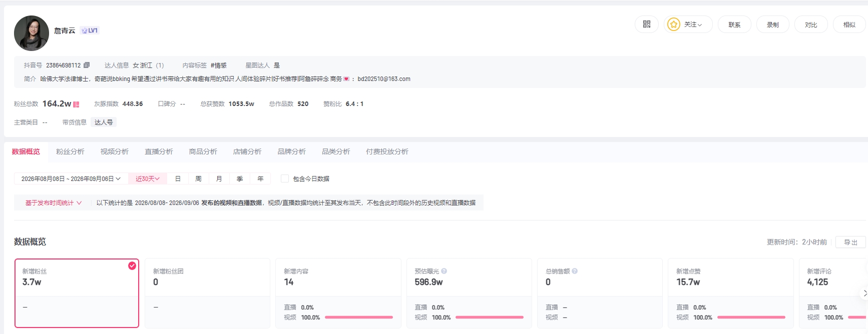Open the date range picker 2026年08月08日
This screenshot has width=868, height=334.
coord(71,178)
